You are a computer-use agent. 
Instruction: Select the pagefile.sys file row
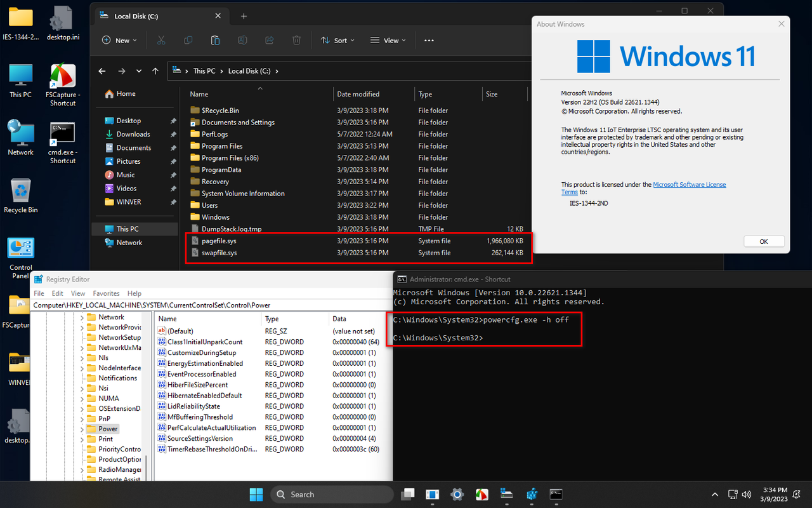pyautogui.click(x=357, y=241)
